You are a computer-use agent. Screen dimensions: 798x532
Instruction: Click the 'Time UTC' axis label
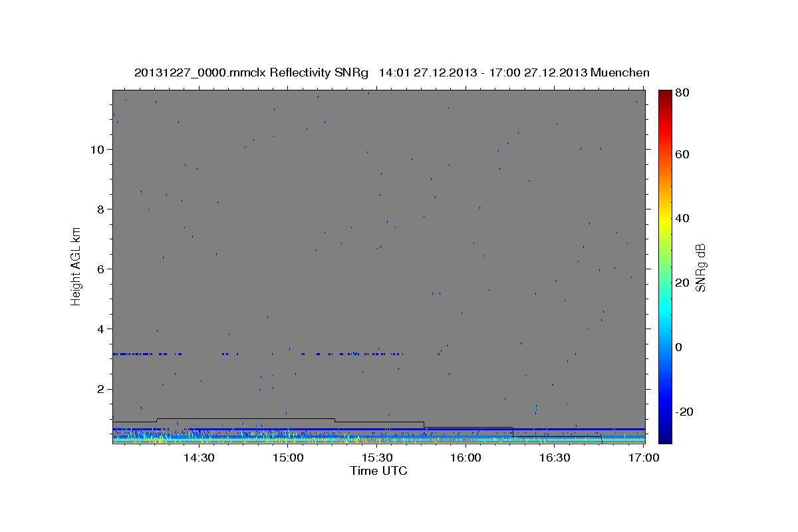point(378,471)
